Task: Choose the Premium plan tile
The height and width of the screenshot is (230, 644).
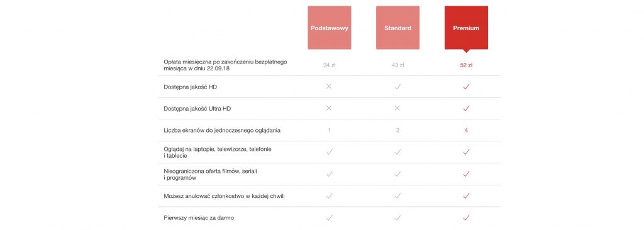Action: 466,29
